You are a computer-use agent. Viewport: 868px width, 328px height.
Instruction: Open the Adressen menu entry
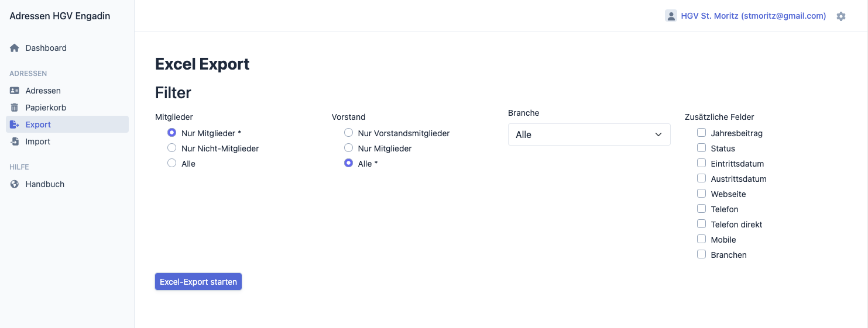[43, 91]
